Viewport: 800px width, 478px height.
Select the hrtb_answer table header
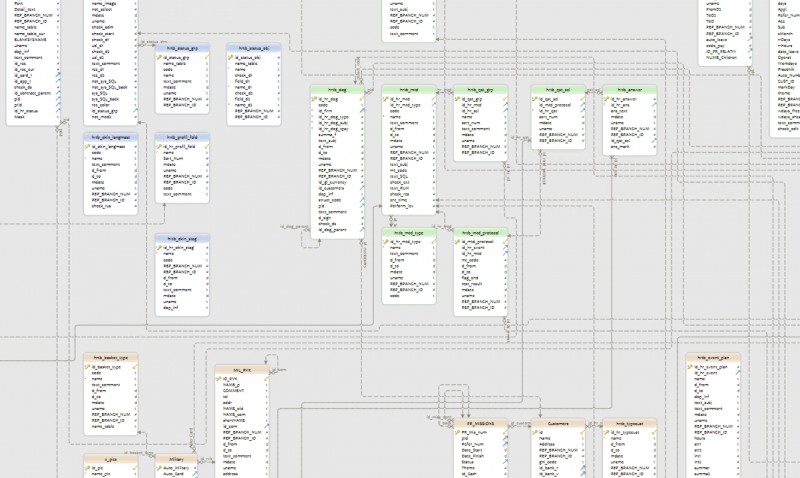click(x=629, y=90)
